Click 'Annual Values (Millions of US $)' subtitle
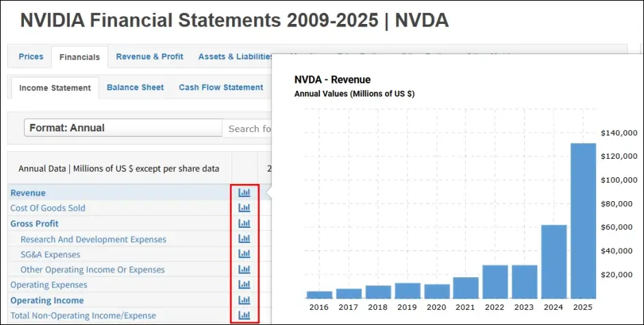Image resolution: width=644 pixels, height=325 pixels. 354,94
